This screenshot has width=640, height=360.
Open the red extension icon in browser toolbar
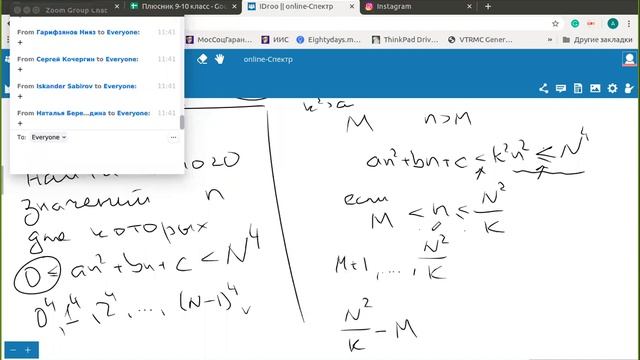[x=591, y=24]
